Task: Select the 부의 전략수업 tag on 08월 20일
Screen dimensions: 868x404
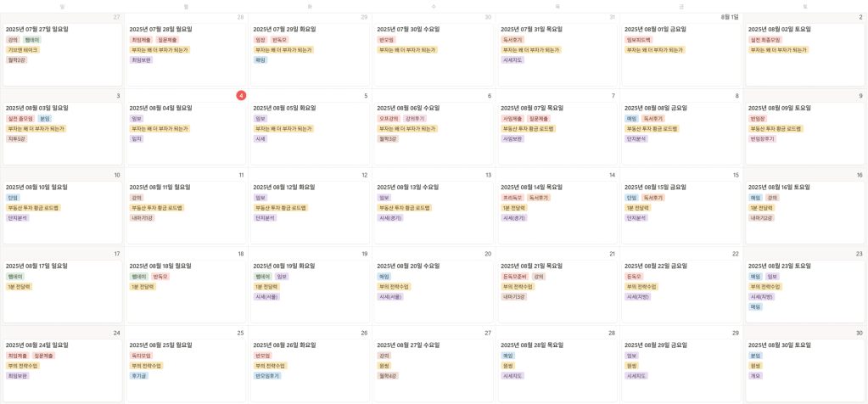Action: (x=395, y=287)
